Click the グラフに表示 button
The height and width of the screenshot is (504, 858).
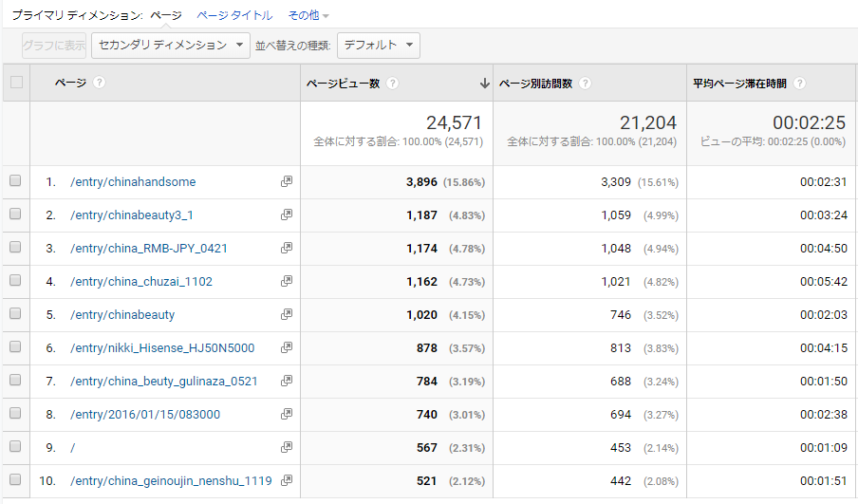tap(54, 45)
